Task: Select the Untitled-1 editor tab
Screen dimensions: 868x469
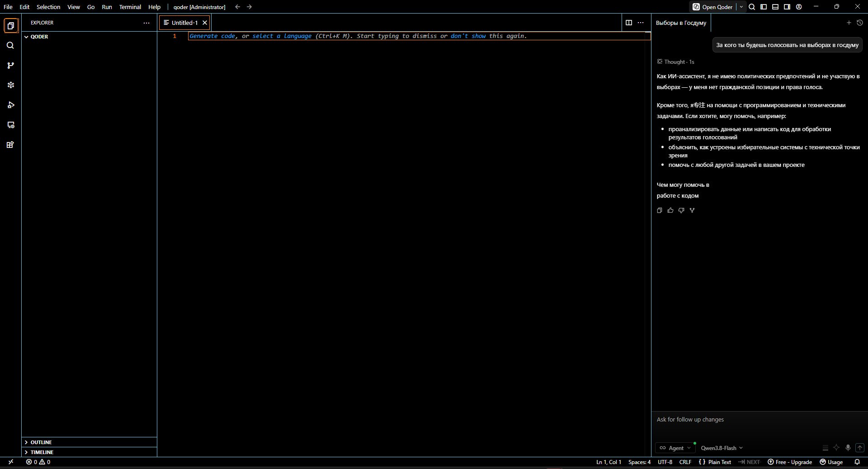Action: point(184,23)
